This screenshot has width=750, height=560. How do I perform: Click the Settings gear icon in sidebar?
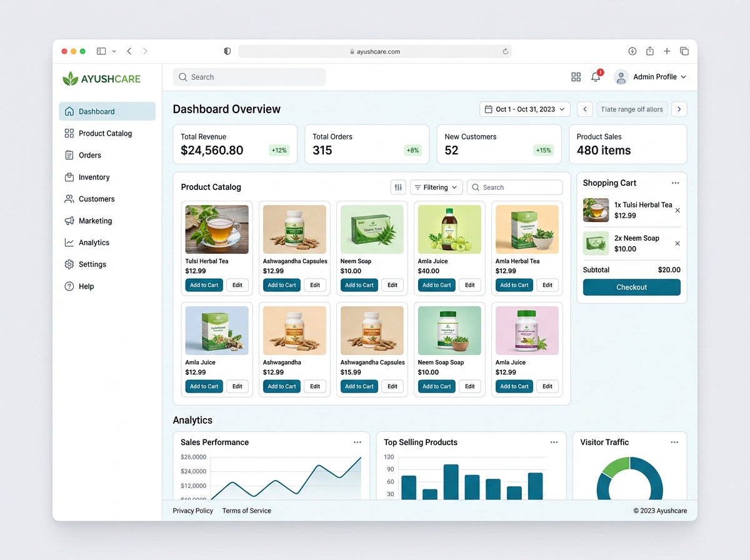pyautogui.click(x=69, y=264)
